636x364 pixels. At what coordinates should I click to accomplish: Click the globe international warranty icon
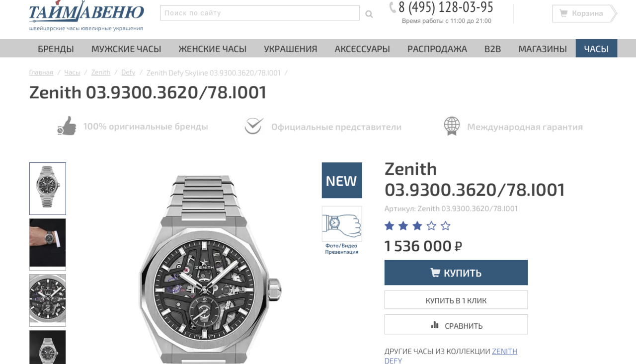pyautogui.click(x=452, y=126)
